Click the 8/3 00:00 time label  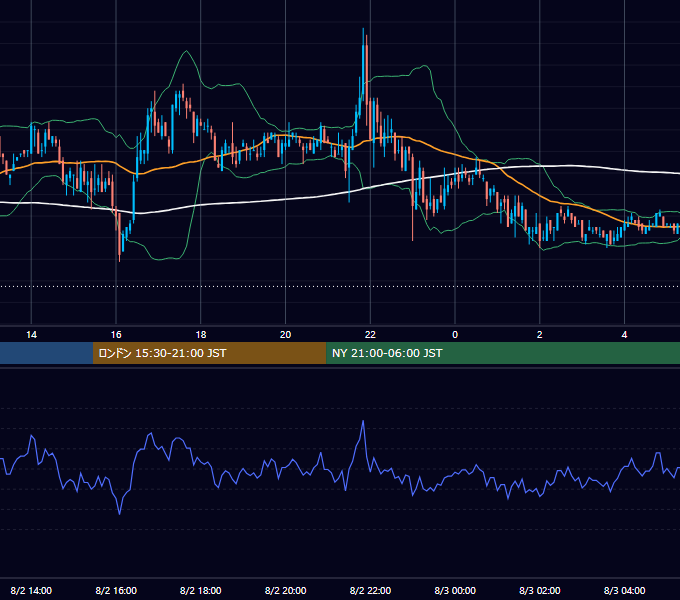[x=455, y=590]
